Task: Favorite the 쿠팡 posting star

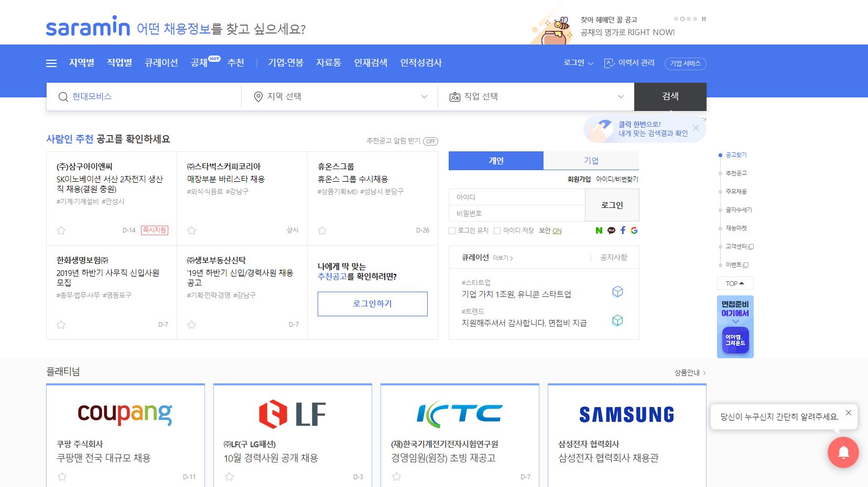Action: pyautogui.click(x=62, y=477)
